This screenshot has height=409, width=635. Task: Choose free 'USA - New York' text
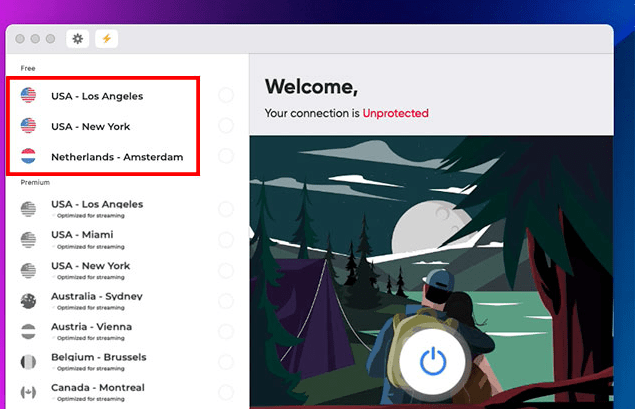(91, 127)
